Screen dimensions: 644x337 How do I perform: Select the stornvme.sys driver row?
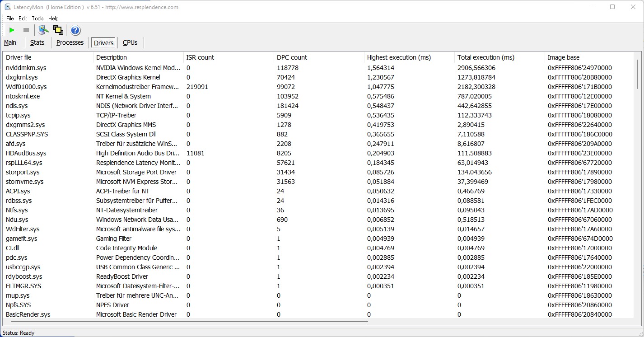click(318, 182)
